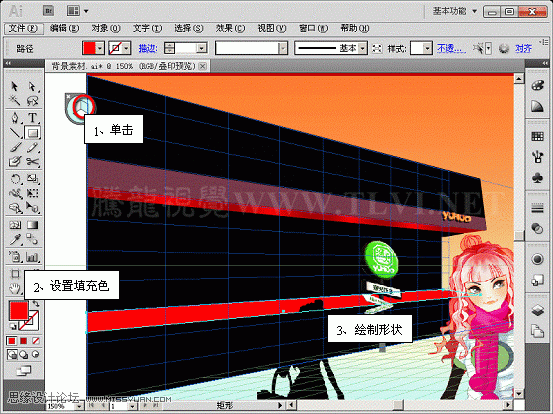The image size is (553, 414).
Task: Open 效果(C) menu
Action: (x=230, y=28)
